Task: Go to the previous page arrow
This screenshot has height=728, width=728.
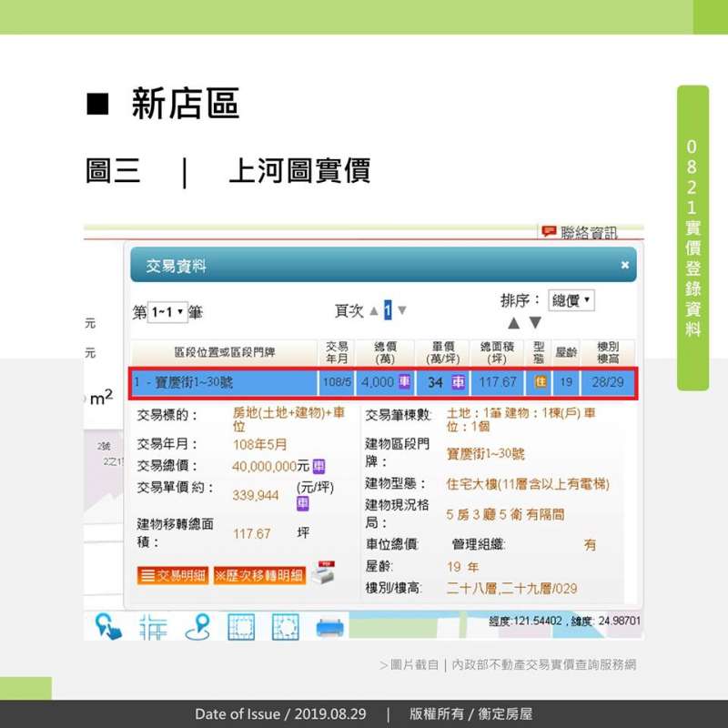Action: (x=373, y=311)
